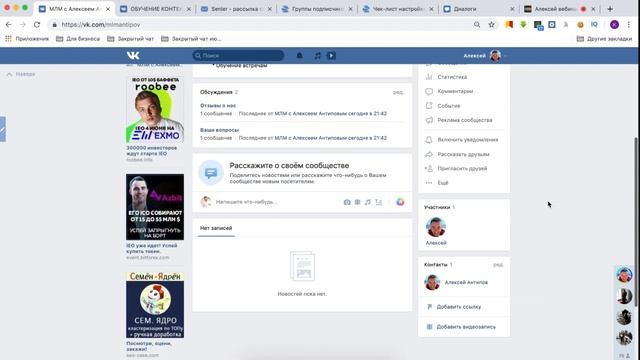Open the Алексей profile dropdown in header
Screen dimensions: 640x360
coord(485,56)
